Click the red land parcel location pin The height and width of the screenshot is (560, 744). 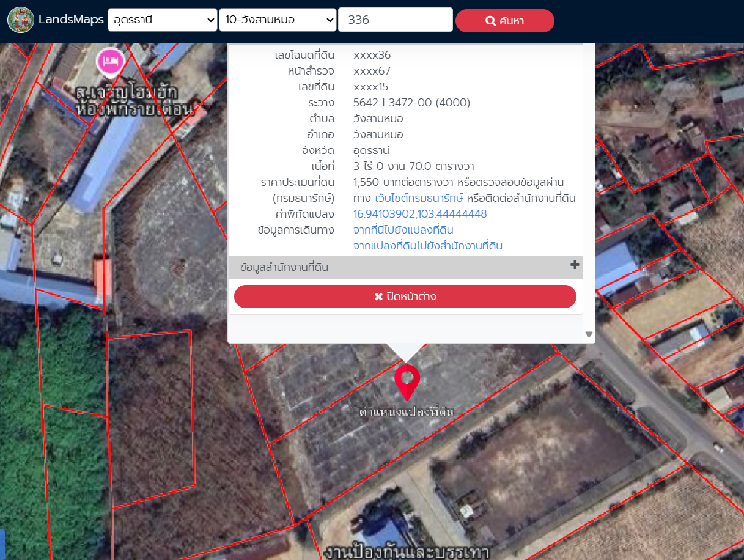tap(407, 383)
